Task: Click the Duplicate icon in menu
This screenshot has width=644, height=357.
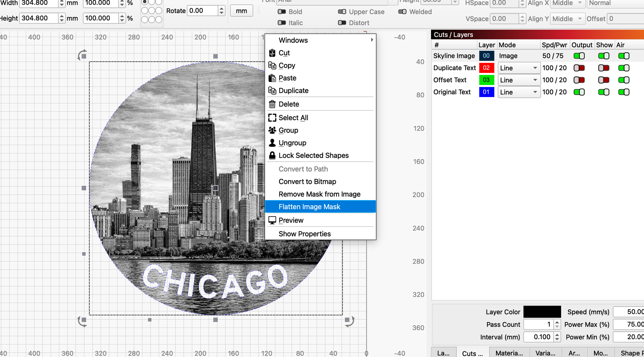Action: point(272,91)
